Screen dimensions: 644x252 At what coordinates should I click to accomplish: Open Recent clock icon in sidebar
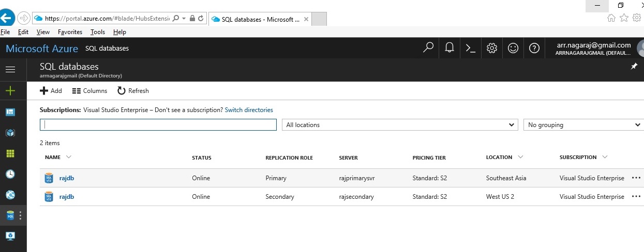(10, 174)
